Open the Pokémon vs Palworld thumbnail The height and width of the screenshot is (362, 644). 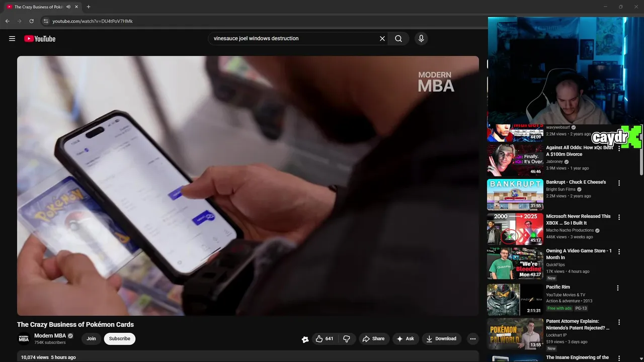coord(515,334)
